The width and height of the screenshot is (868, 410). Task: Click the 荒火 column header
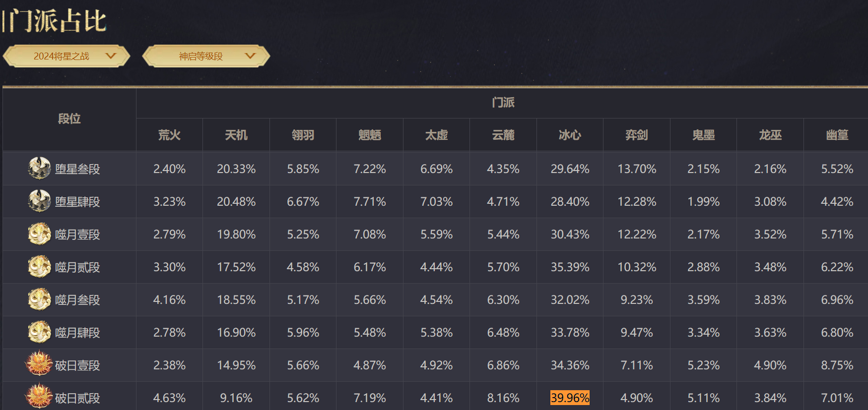[x=169, y=135]
